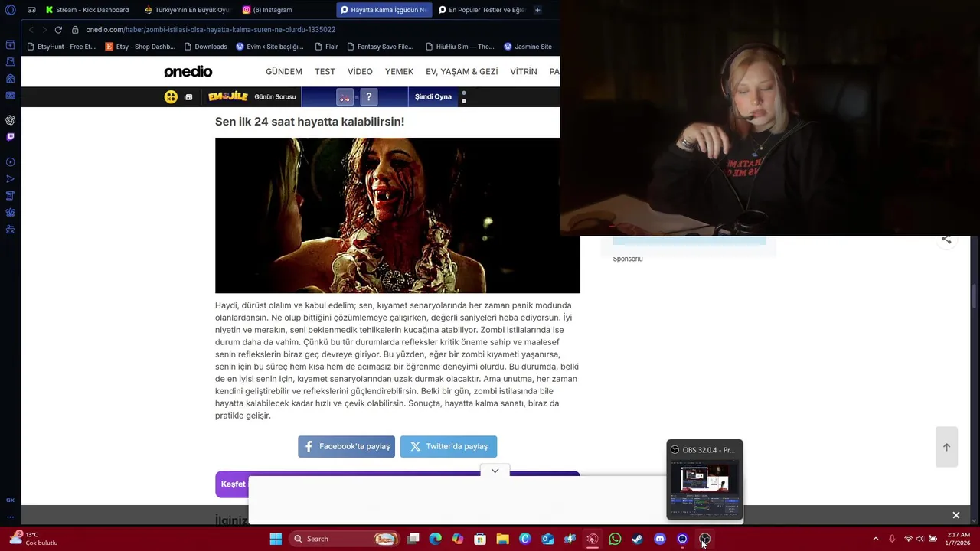The width and height of the screenshot is (980, 551).
Task: Click the sidebar send-arrow icon
Action: pos(10,179)
